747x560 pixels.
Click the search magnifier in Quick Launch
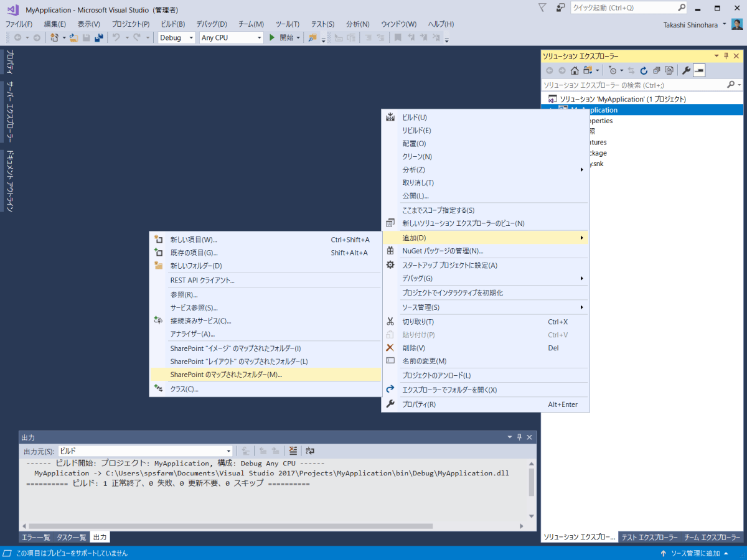click(682, 7)
